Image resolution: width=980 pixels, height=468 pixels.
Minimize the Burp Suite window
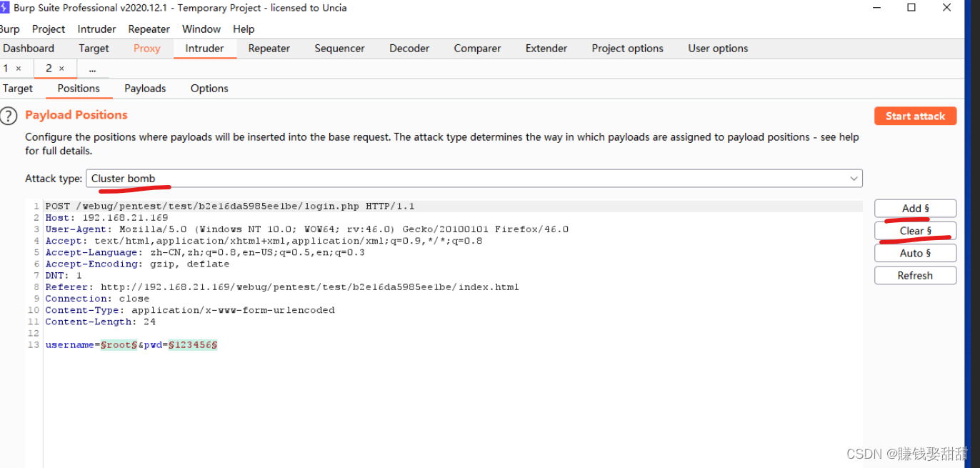tap(876, 8)
